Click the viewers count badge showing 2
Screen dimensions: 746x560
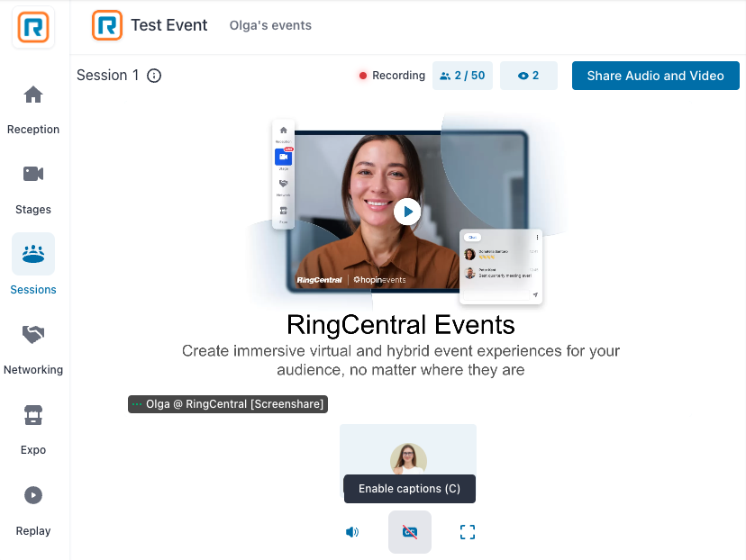529,76
